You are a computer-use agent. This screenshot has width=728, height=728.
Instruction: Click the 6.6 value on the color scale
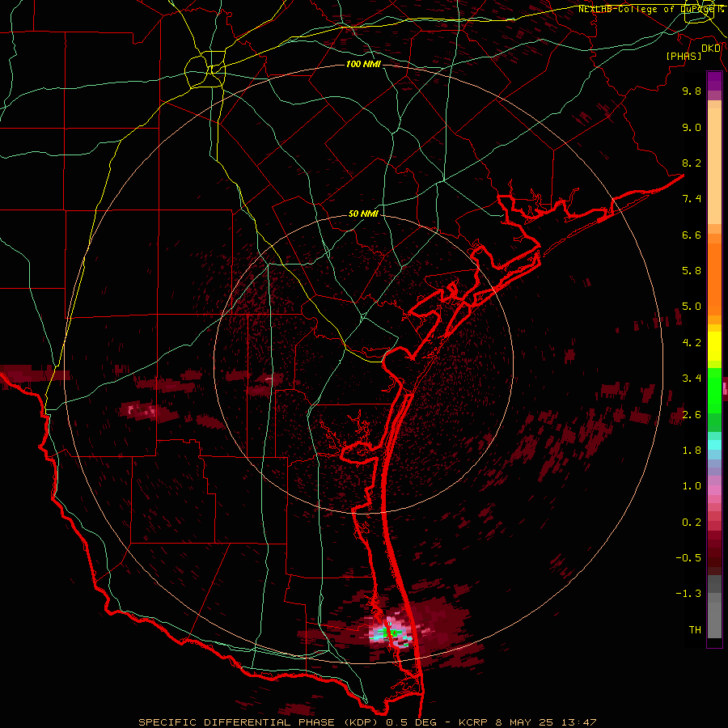692,235
